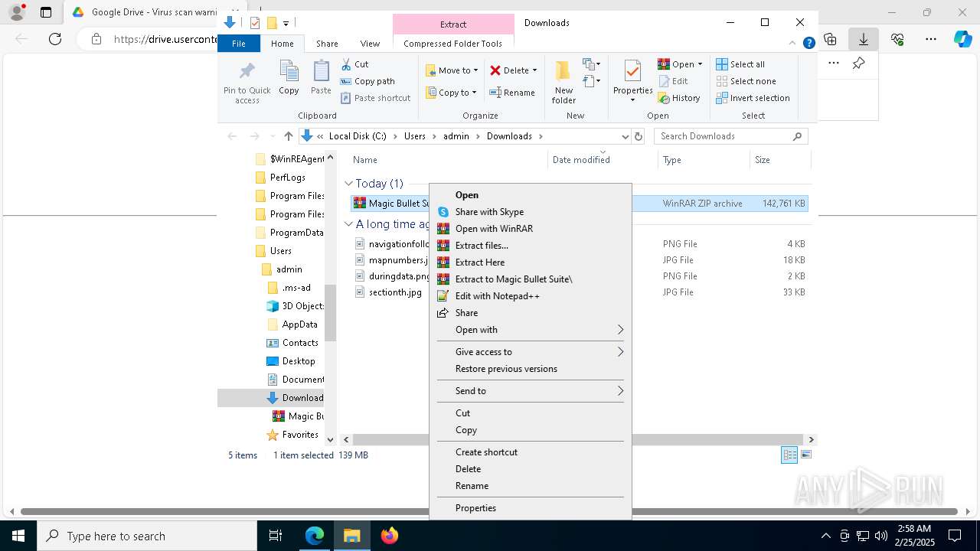Choose Share with Skype
This screenshot has width=980, height=551.
coord(530,212)
